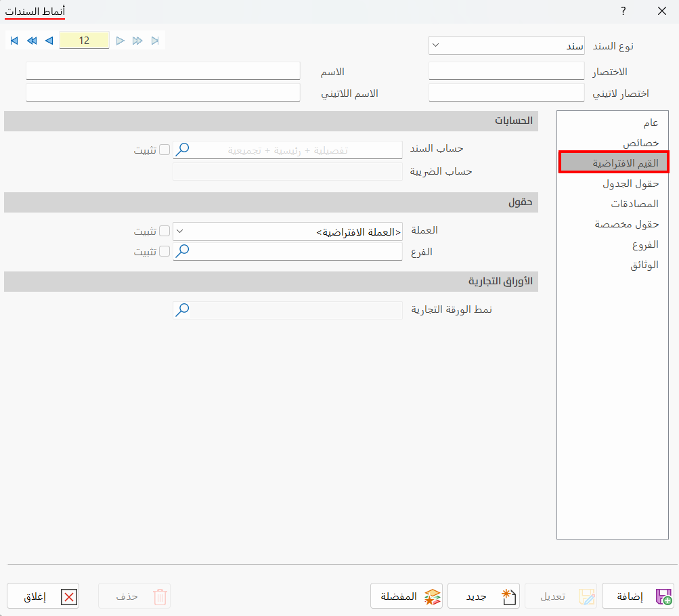Focus the الاسم اللاتيني input field
The image size is (679, 616).
[163, 93]
